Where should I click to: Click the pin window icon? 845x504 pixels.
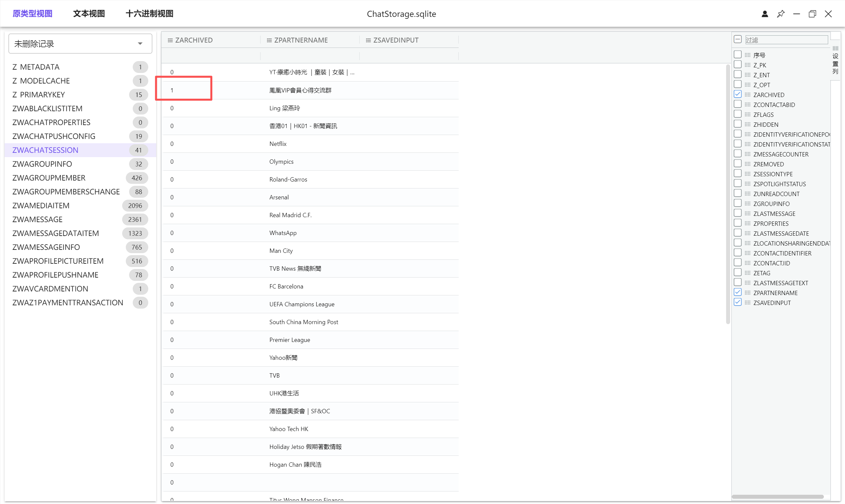780,14
